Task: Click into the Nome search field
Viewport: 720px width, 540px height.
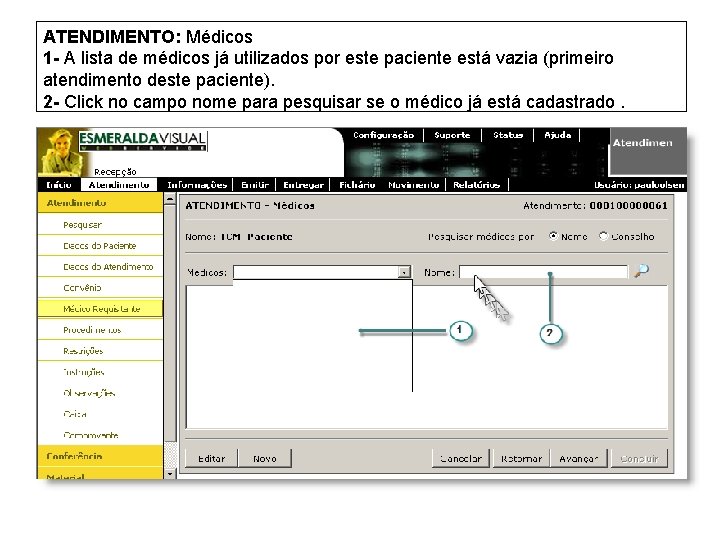Action: coord(543,272)
